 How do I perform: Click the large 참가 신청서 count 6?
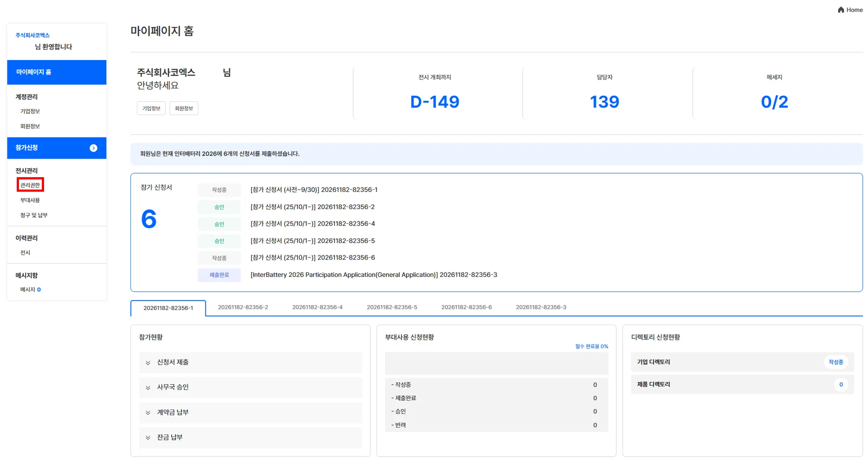(149, 219)
